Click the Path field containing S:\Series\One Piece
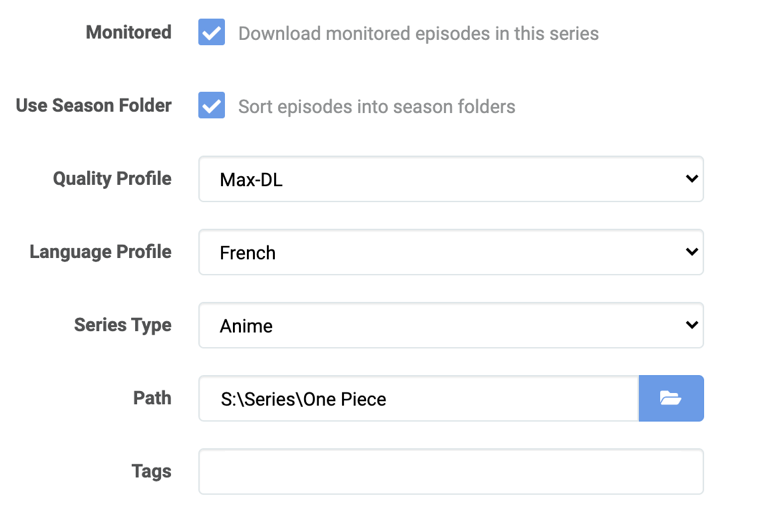Viewport: 772px width, 532px height. click(x=419, y=398)
